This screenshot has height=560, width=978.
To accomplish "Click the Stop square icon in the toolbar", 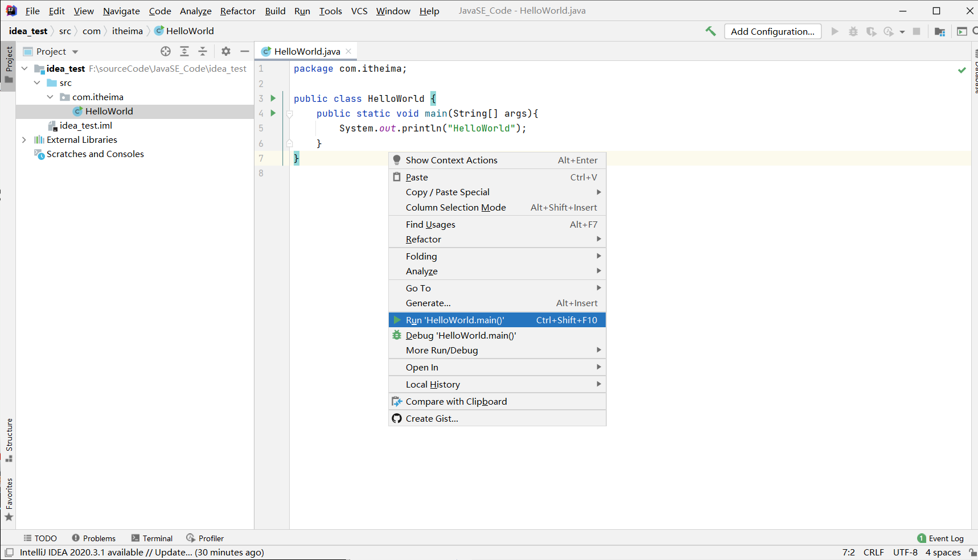I will pyautogui.click(x=917, y=31).
